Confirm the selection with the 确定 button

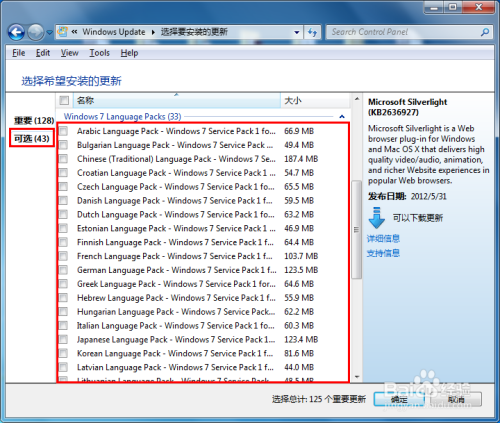point(399,399)
